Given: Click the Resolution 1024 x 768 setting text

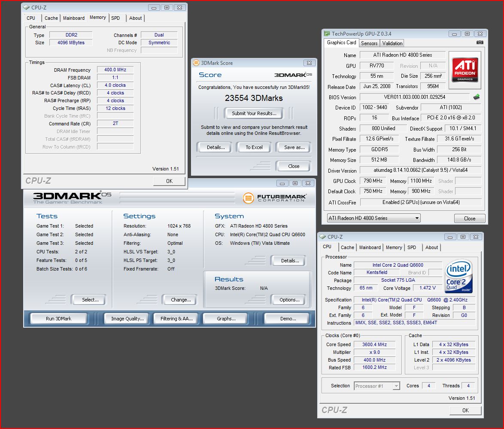Looking at the screenshot, I should [179, 226].
